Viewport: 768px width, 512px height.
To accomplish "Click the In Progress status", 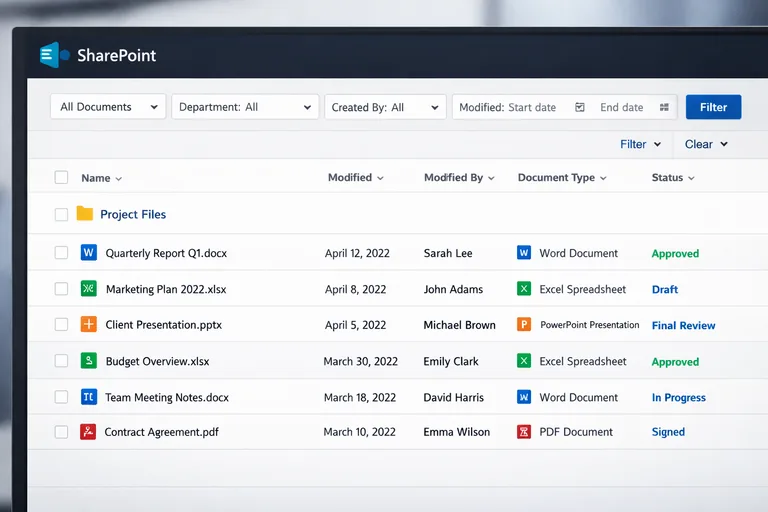I will click(679, 397).
